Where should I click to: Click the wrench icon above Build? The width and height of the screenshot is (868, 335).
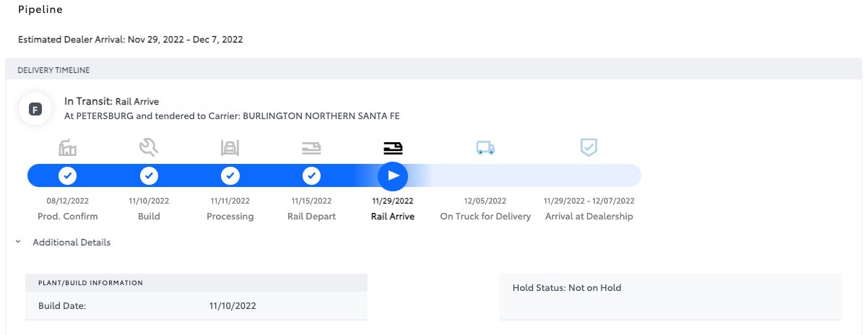point(149,148)
